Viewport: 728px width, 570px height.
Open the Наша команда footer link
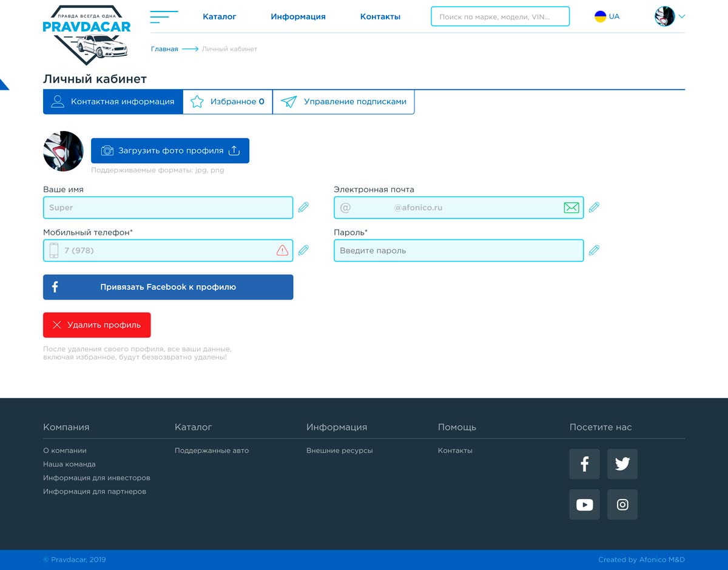[x=69, y=464]
